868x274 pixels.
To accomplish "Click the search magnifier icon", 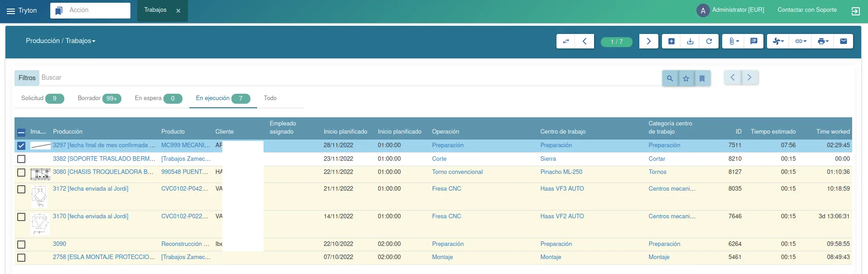I will point(670,78).
